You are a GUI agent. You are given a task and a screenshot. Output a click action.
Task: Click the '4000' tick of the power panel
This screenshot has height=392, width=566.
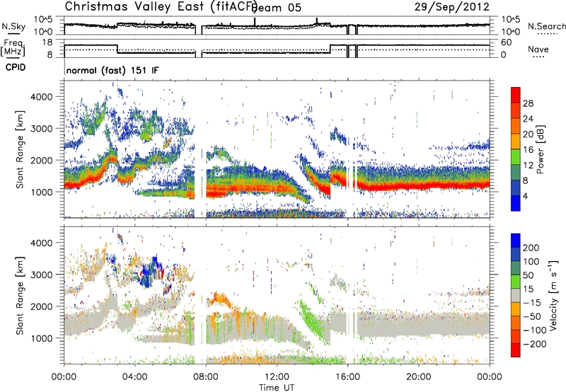pyautogui.click(x=41, y=97)
